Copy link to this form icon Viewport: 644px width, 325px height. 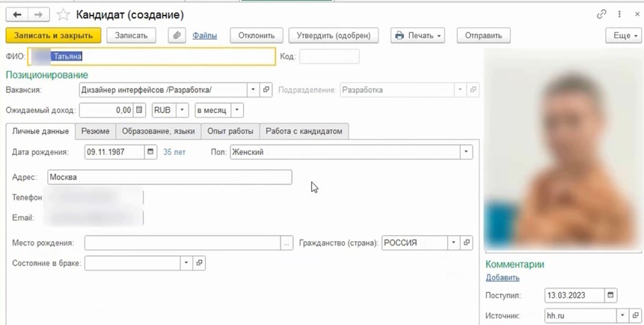pos(601,14)
